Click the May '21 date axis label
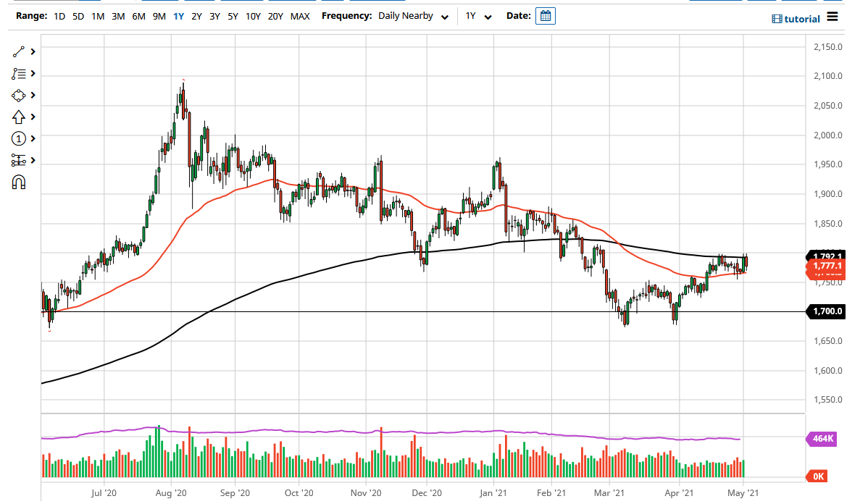 [743, 493]
